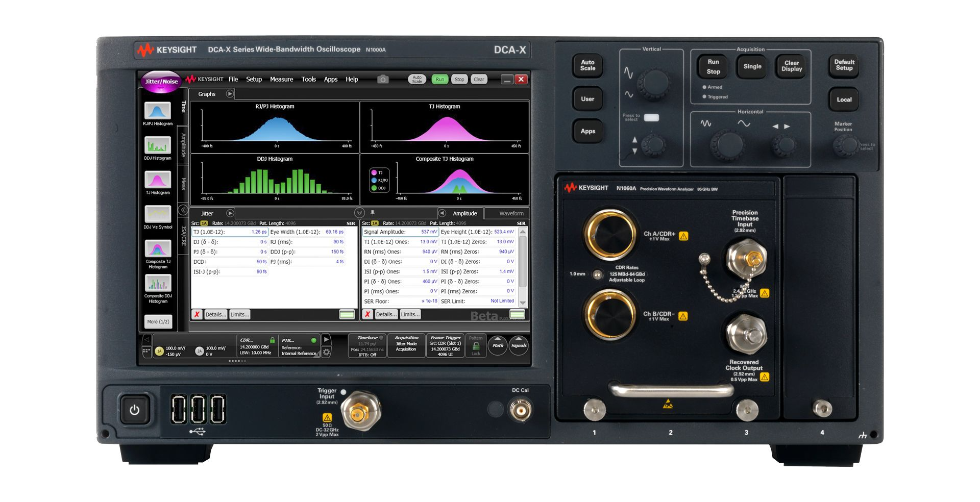Select the RJ/PJ Histogram graph icon

[158, 111]
